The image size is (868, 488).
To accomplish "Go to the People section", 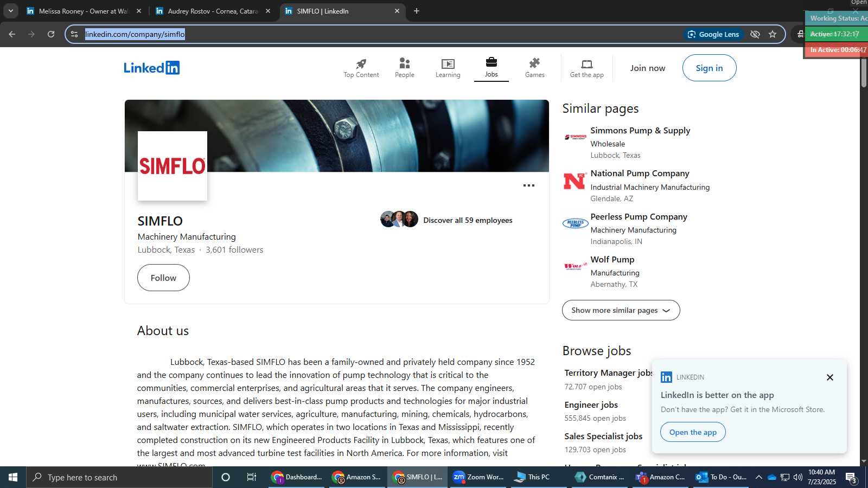I will pos(404,68).
